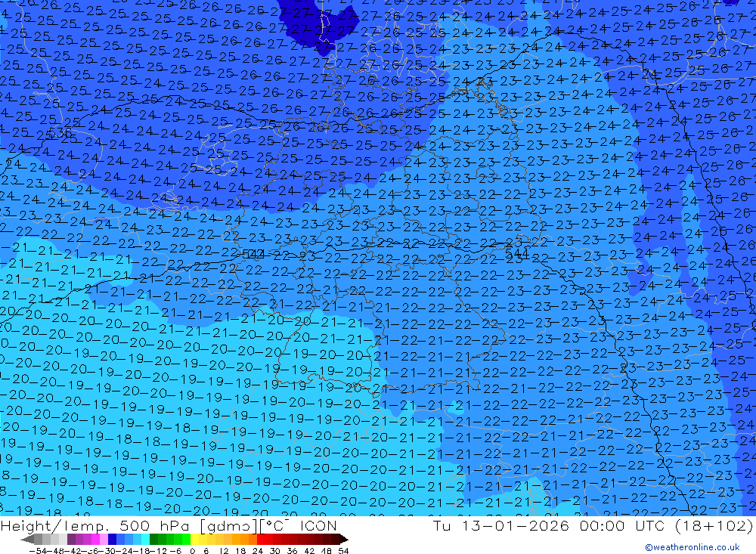Viewport: 756px width, 554px height.
Task: Click the '42' legend scale value
Action: point(309,551)
